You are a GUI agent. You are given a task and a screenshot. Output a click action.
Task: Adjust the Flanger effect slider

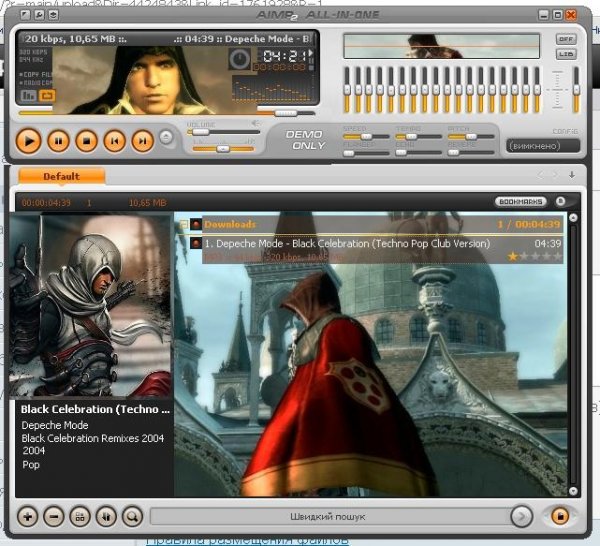pos(366,153)
